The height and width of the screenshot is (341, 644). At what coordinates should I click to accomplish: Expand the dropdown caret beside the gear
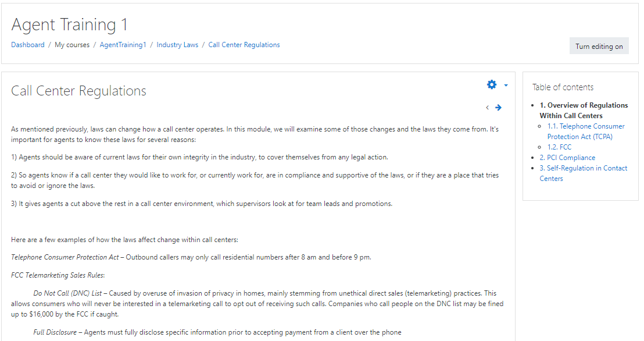(x=506, y=86)
